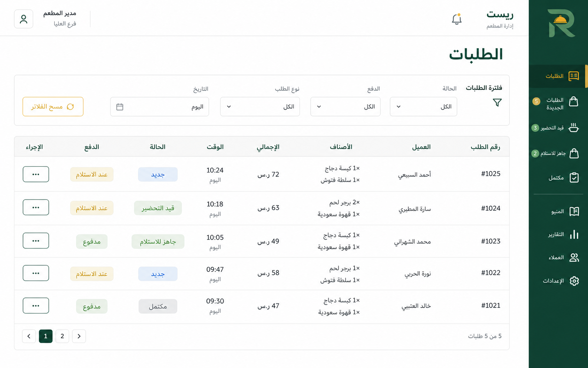
Task: Click customer name خالد العتيبي
Action: point(416,306)
